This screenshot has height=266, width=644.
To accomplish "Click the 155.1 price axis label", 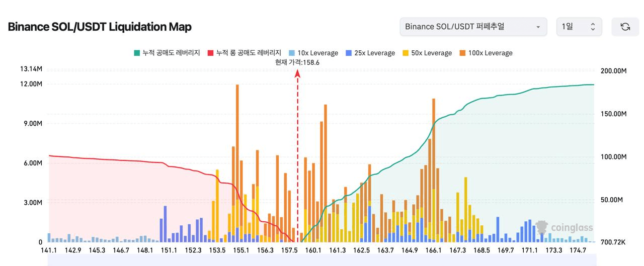I will [242, 250].
